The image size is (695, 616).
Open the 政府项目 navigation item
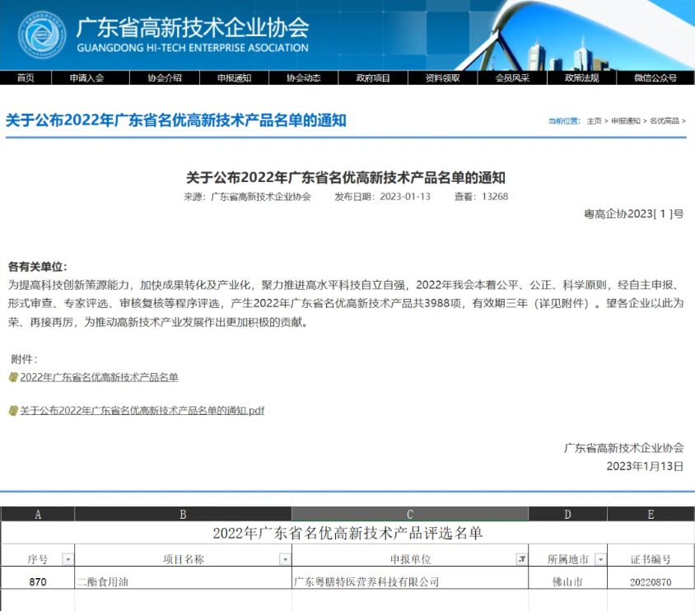tap(373, 78)
